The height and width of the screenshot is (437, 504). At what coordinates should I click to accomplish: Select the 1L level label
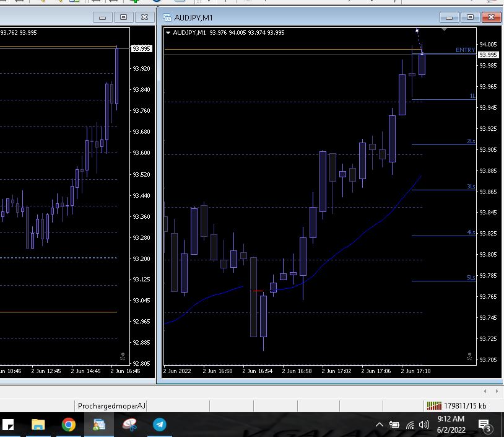[x=472, y=96]
